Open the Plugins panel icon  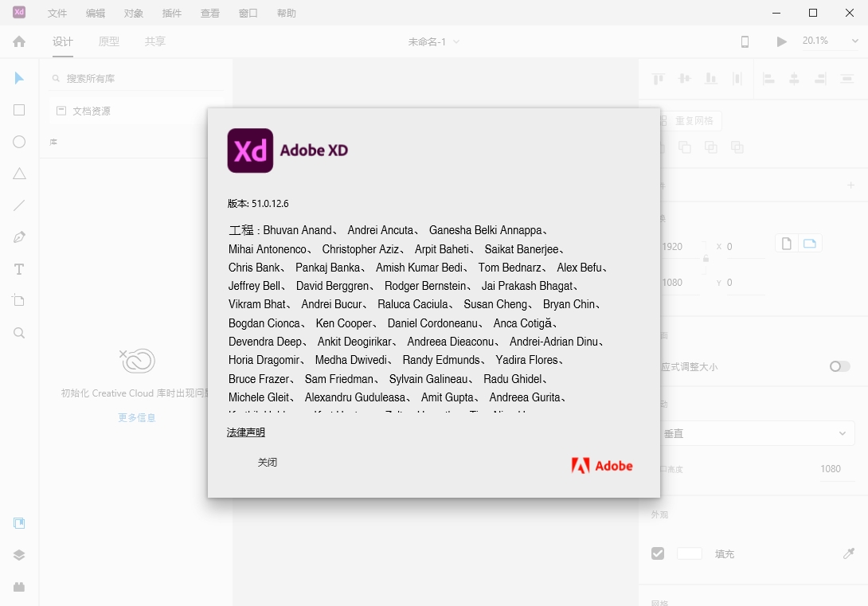(x=19, y=587)
